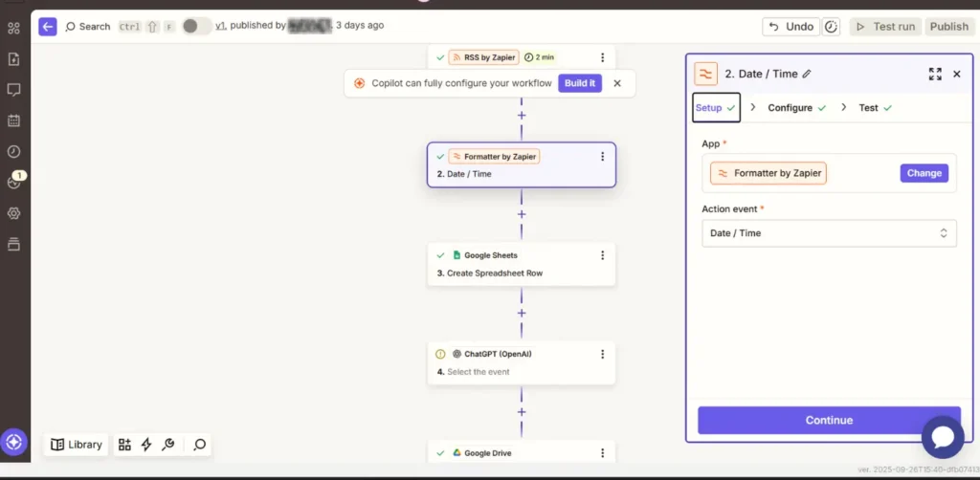Open the Formatter step three-dot menu

602,157
